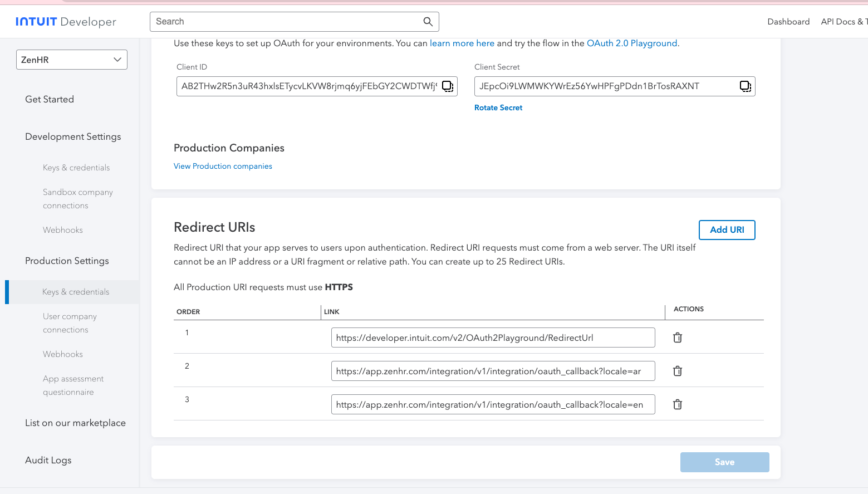
Task: Open App assessment questionnaire
Action: (x=73, y=385)
